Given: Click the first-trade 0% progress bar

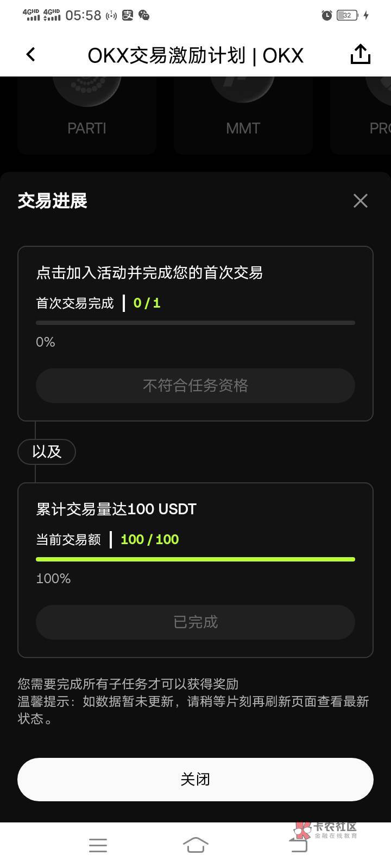Looking at the screenshot, I should pyautogui.click(x=195, y=323).
